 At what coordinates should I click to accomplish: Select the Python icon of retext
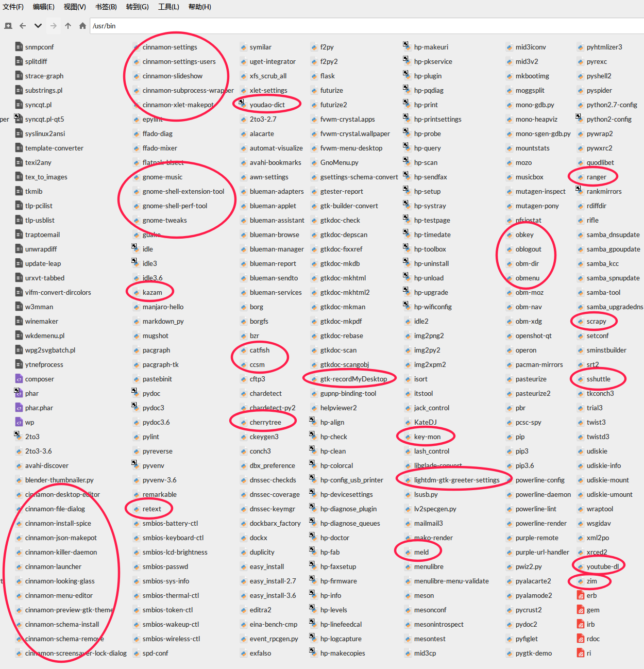click(x=136, y=509)
